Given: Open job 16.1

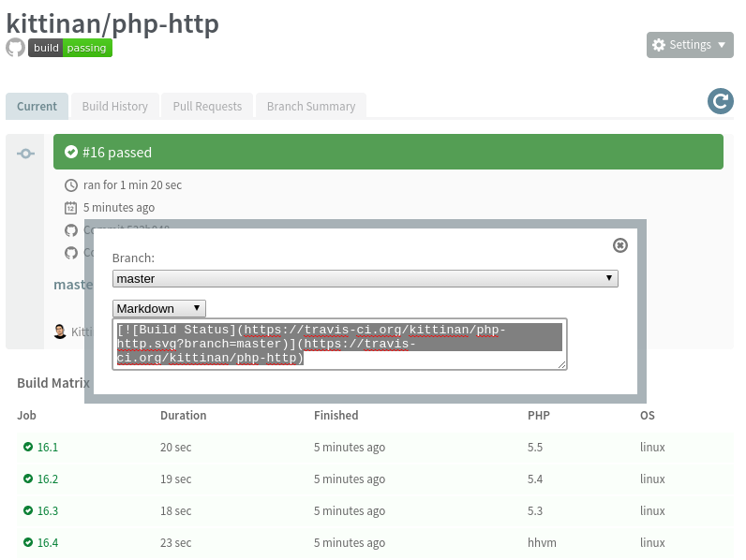Looking at the screenshot, I should tap(48, 448).
